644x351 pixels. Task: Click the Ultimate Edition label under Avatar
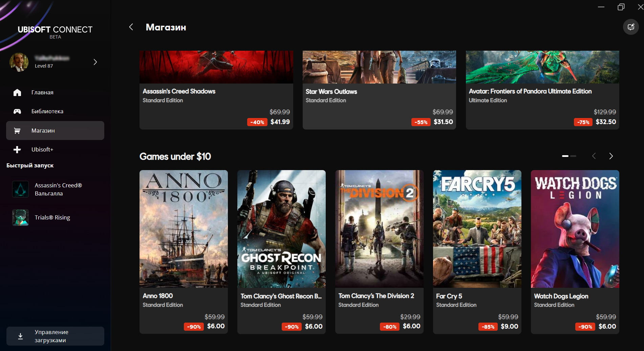pos(488,100)
